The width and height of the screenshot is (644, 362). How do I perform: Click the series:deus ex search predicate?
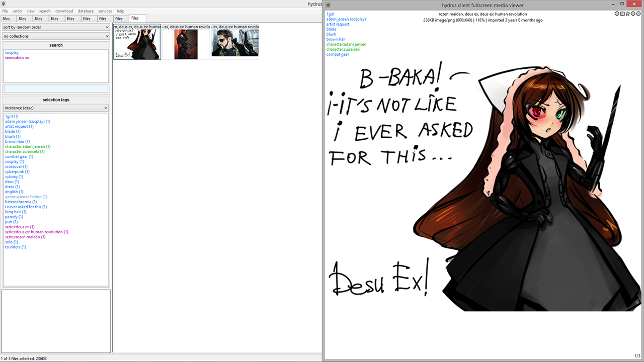point(17,58)
